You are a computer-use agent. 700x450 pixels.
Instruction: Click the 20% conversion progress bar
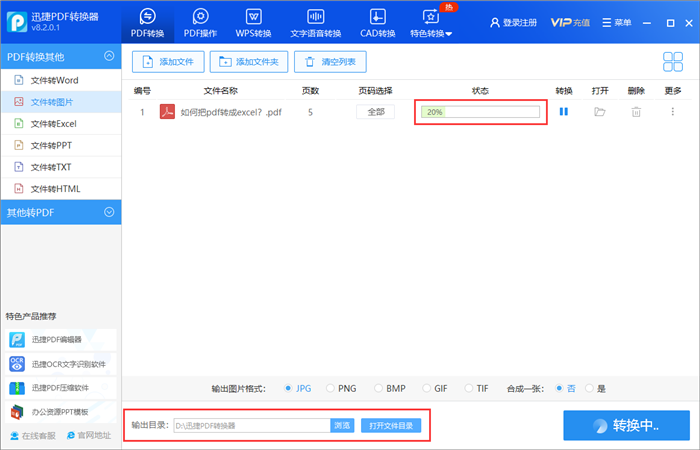coord(480,112)
